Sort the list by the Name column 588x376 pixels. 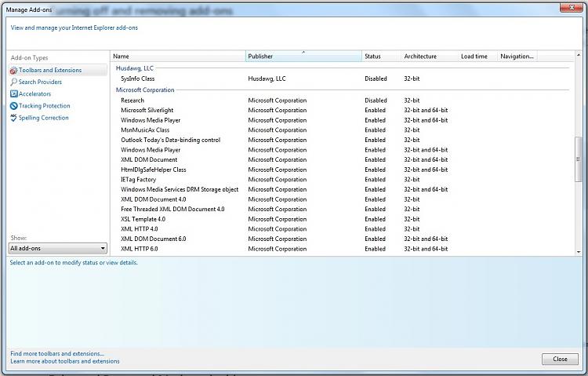coord(178,57)
